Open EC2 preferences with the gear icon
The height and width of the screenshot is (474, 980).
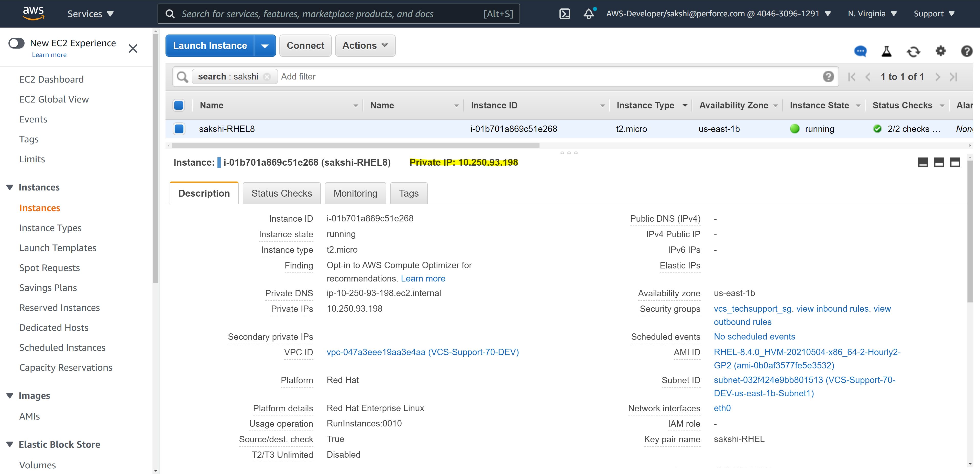click(x=940, y=51)
